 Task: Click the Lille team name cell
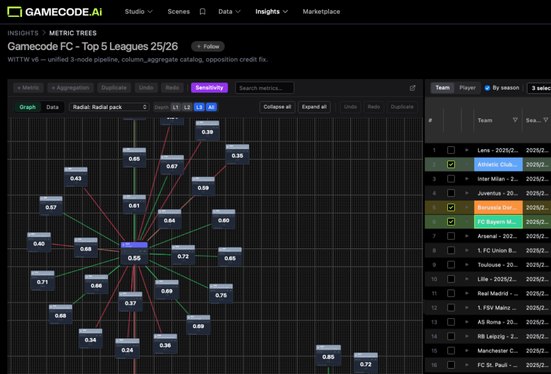point(498,279)
